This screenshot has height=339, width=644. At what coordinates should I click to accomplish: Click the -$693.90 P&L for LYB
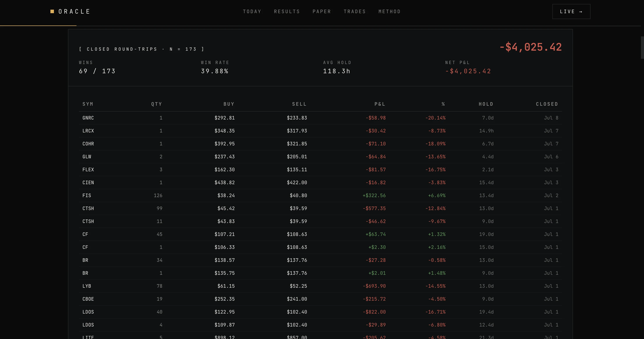tap(374, 286)
